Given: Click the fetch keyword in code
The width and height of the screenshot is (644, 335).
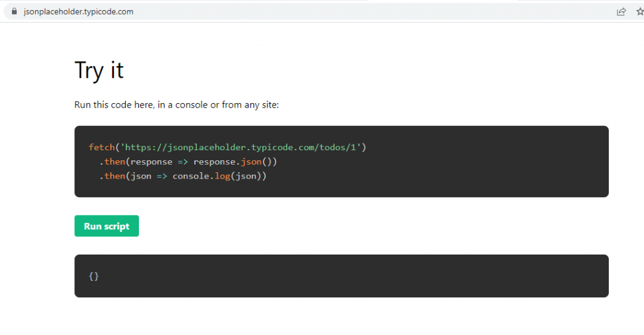Looking at the screenshot, I should (x=102, y=147).
